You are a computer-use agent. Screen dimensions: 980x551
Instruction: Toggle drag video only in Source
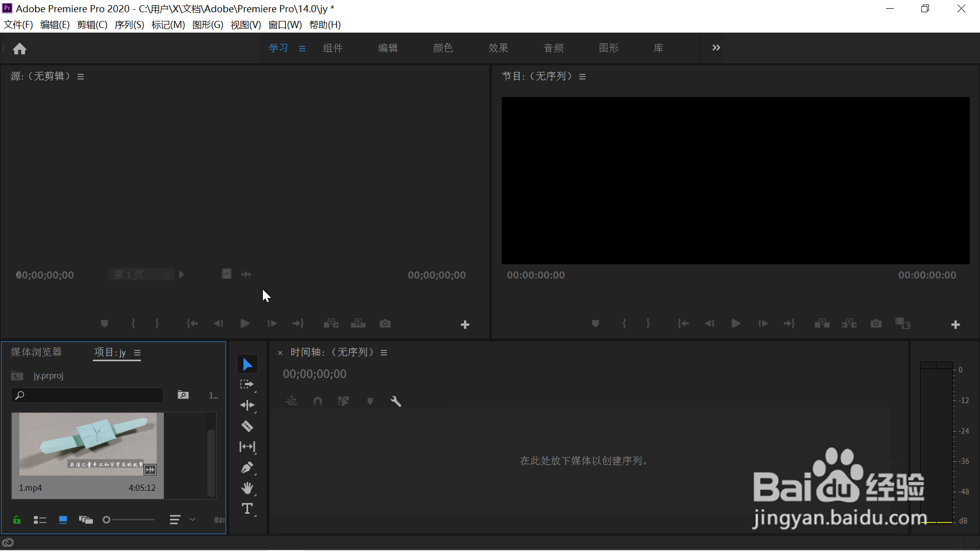tap(227, 274)
